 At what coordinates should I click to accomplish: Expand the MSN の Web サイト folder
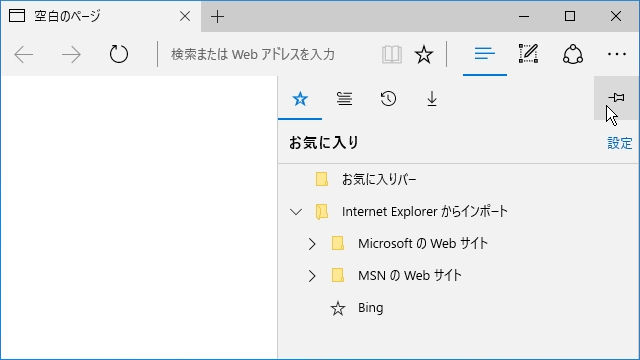312,276
